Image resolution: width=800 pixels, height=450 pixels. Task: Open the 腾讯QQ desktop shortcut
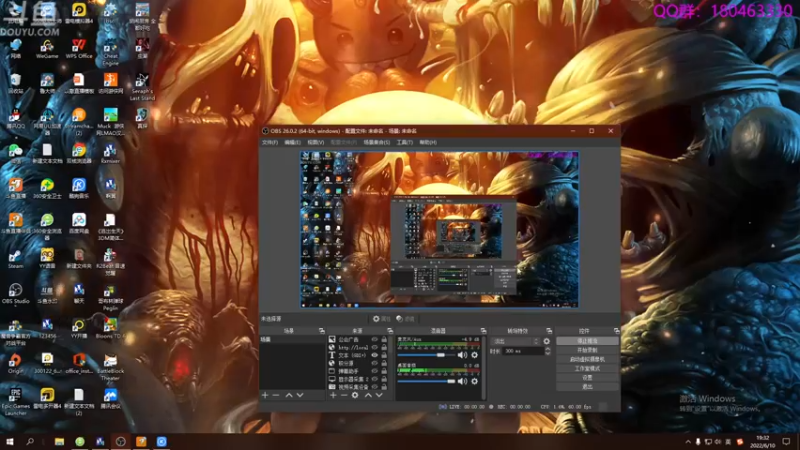click(x=15, y=119)
